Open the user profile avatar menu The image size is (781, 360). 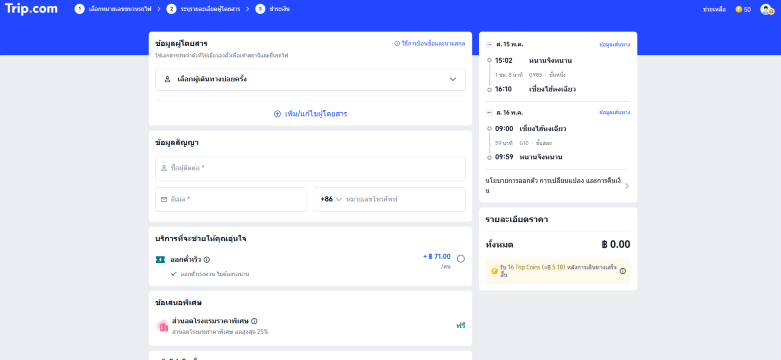coord(767,9)
